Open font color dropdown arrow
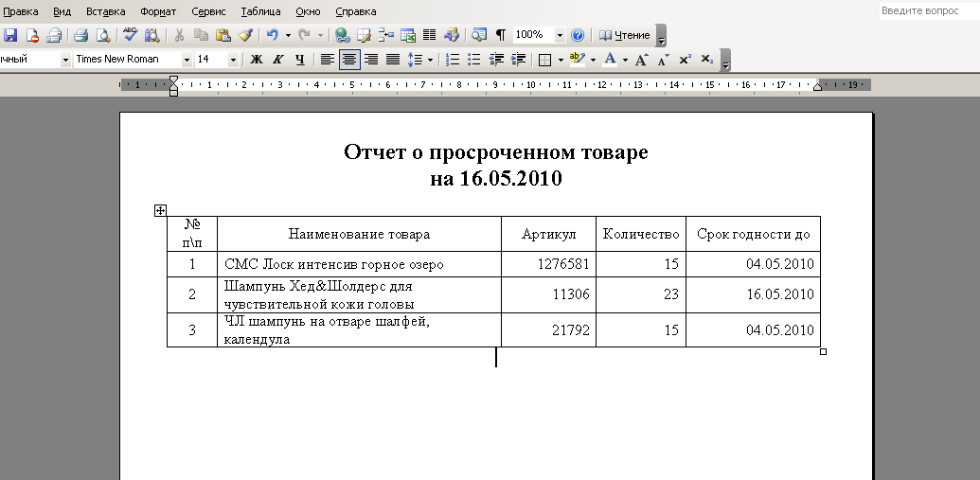 (x=625, y=60)
